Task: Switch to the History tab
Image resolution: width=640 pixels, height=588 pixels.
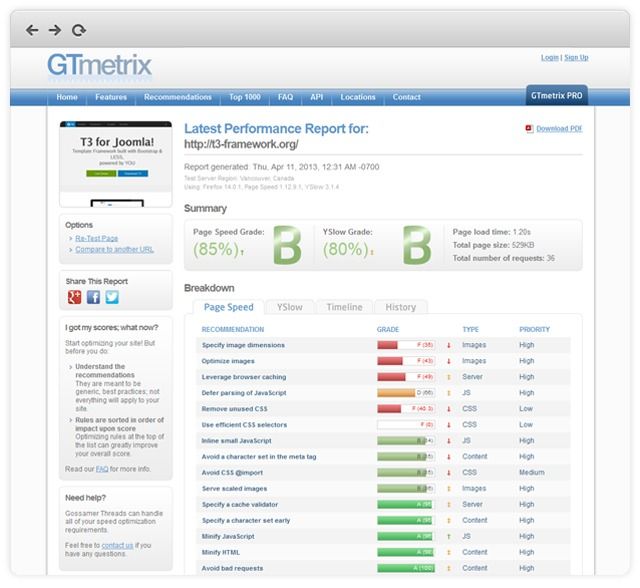Action: [401, 307]
